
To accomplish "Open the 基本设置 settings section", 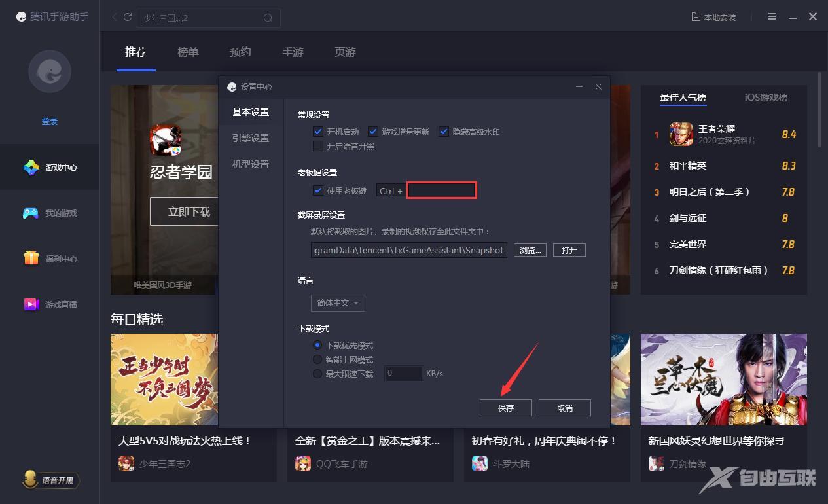I will [x=251, y=113].
